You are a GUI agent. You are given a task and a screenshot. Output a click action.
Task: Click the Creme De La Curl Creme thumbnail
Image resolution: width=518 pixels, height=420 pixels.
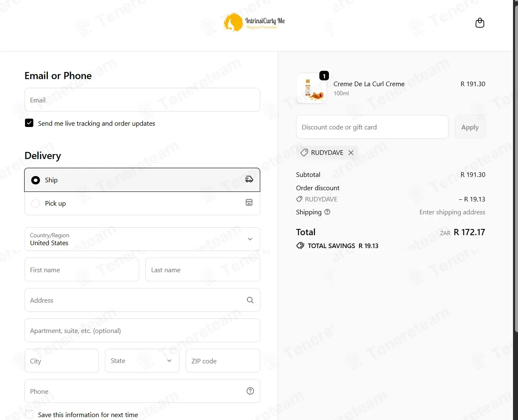[x=311, y=88]
